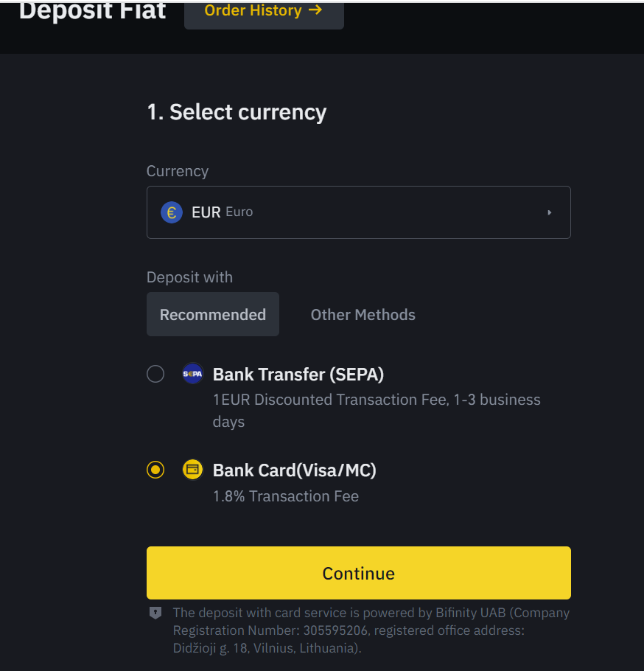Click the Bank Transfer (SEPA) label
The height and width of the screenshot is (671, 644).
298,375
